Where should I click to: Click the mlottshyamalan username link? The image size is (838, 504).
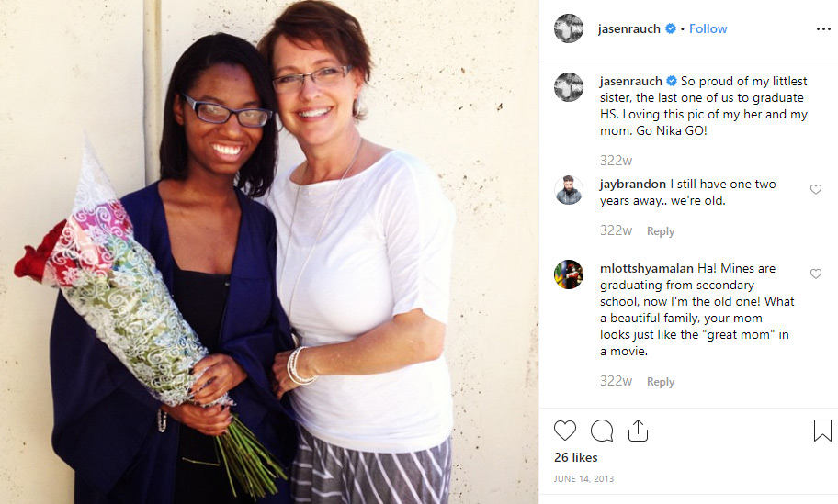647,269
